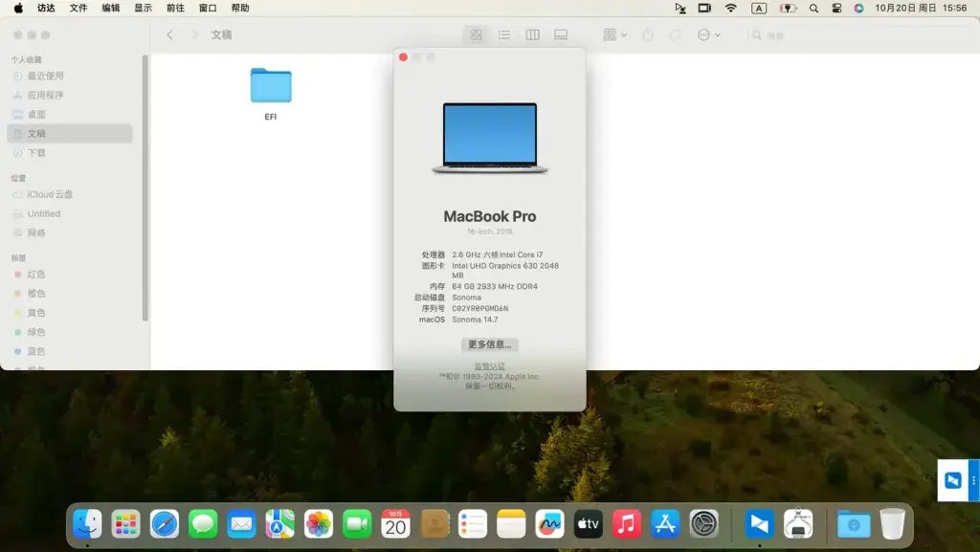Screen dimensions: 980x552
Task: Select 文稿 in Finder sidebar
Action: [69, 134]
